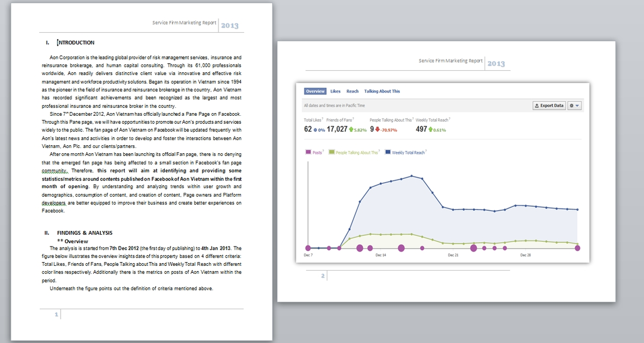
Task: Click the People Talking About This legend label
Action: [x=357, y=153]
